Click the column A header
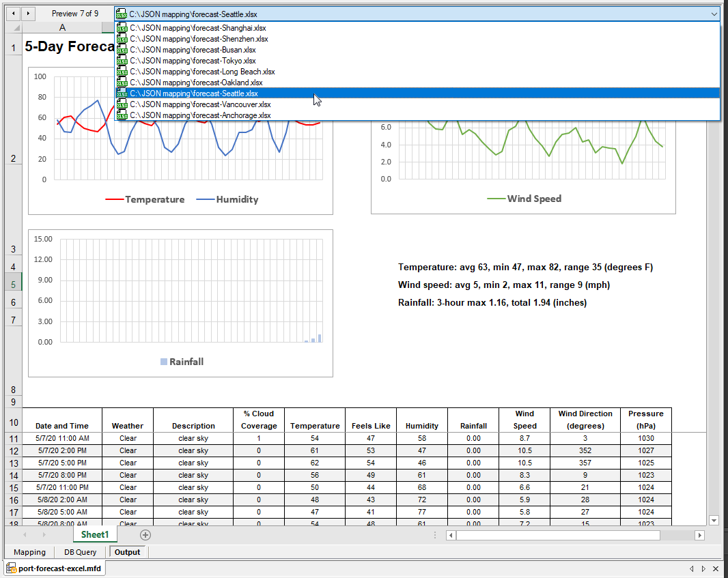728x578 pixels. [62, 27]
